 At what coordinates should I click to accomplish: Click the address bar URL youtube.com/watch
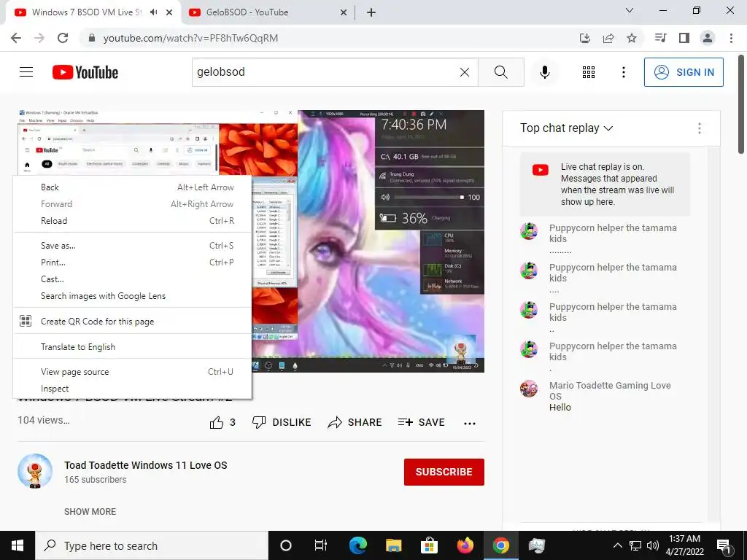tap(190, 38)
